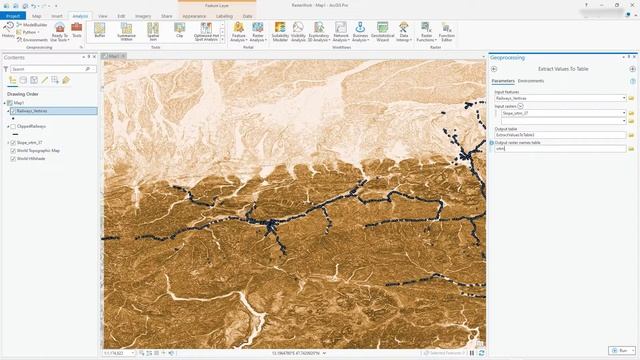Expand the Analysis Tools gallery
The height and width of the screenshot is (360, 640).
(222, 40)
